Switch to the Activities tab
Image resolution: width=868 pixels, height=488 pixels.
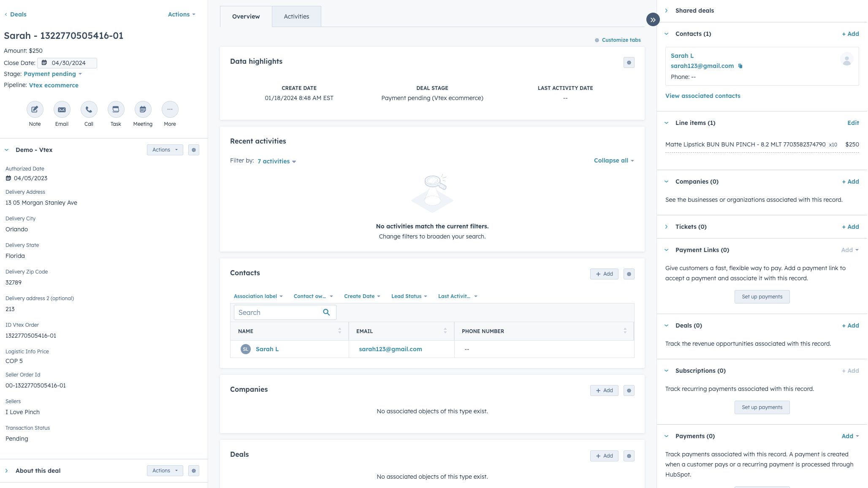296,16
